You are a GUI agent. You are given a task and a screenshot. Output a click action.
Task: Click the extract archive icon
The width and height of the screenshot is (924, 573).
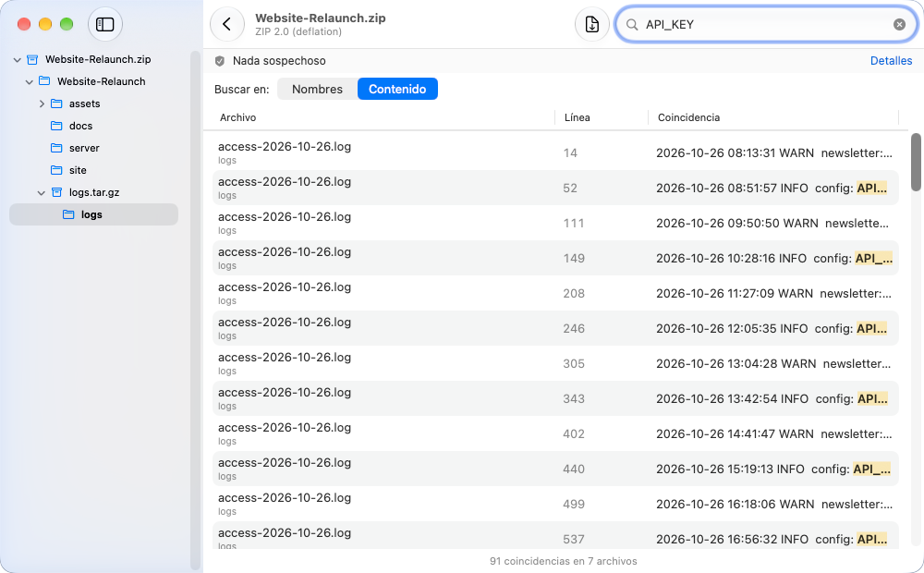(x=591, y=24)
